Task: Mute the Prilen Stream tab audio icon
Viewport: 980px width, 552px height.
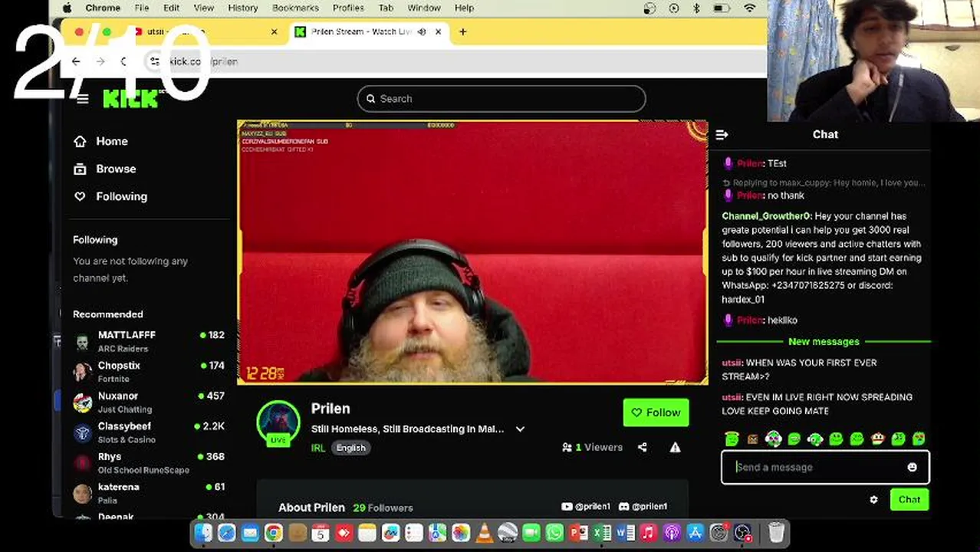Action: tap(421, 31)
